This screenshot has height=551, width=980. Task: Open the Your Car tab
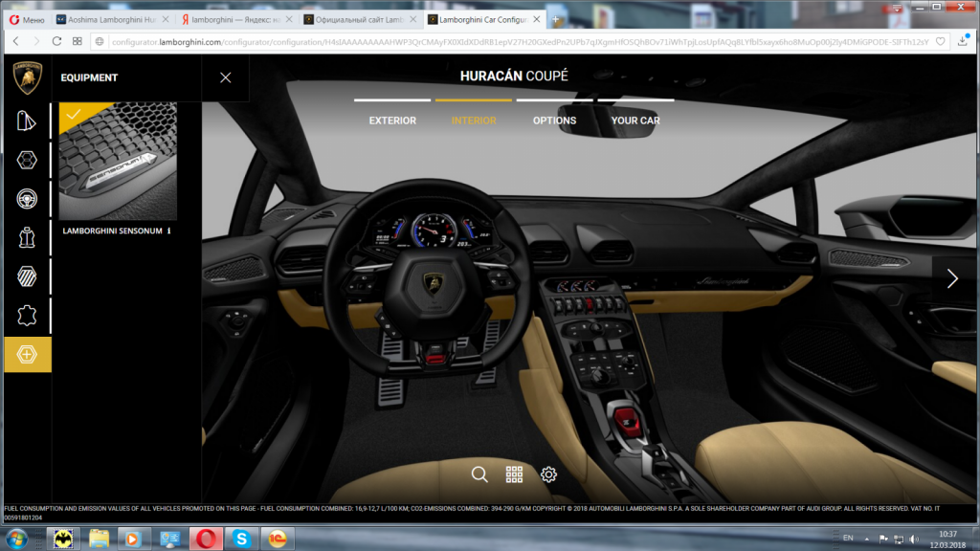635,121
